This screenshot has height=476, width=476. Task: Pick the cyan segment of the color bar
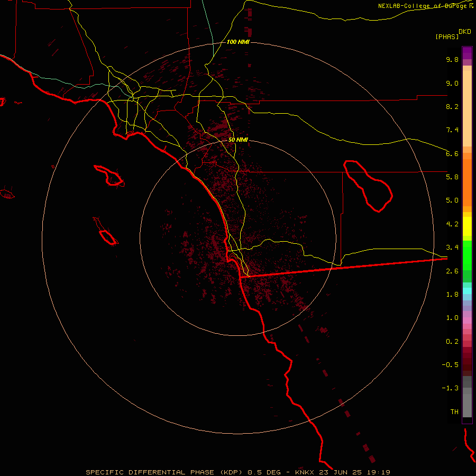pos(467,290)
